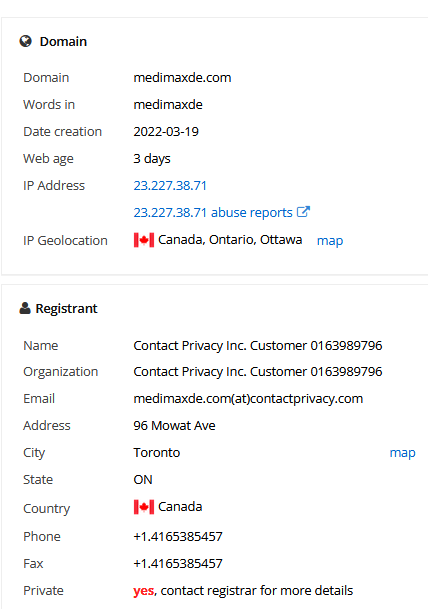Click the Canada flag in Country row
428x609 pixels.
[144, 507]
